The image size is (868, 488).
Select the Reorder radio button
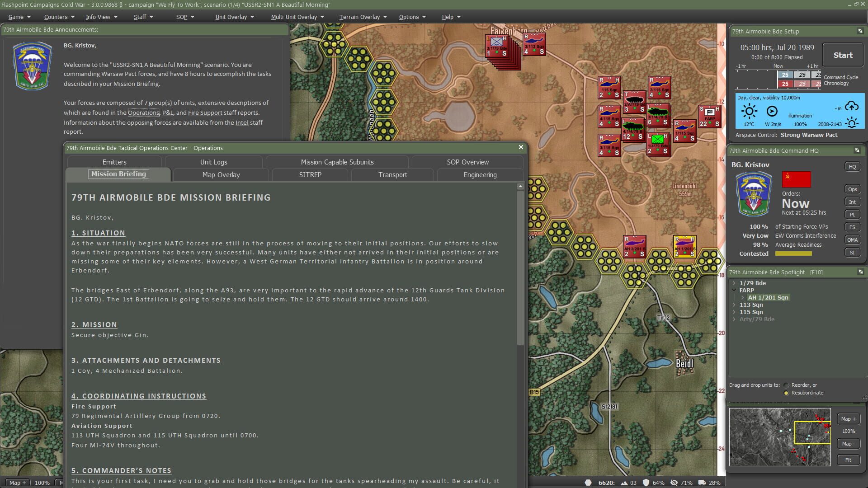click(787, 385)
